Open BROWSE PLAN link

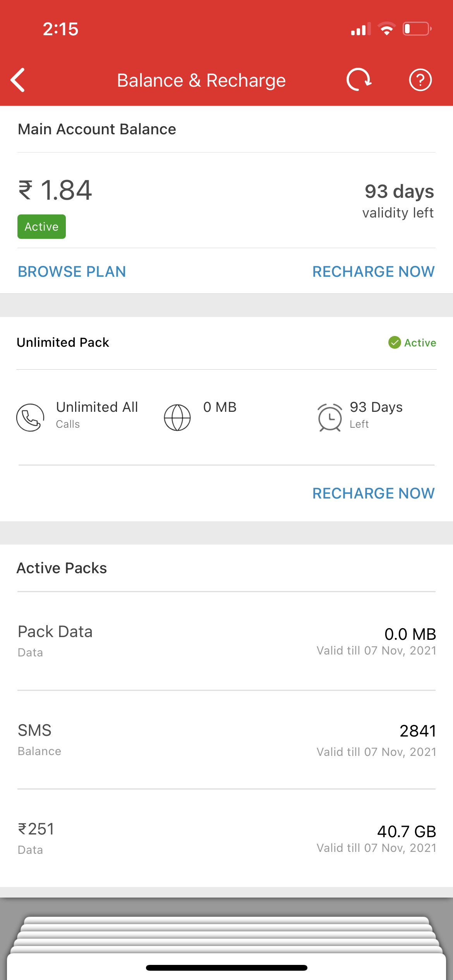(72, 272)
